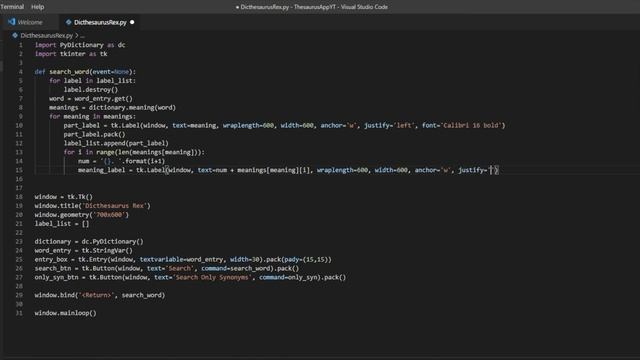The height and width of the screenshot is (360, 640).
Task: Click the VS Code icon on Welcome tab
Action: coord(11,22)
